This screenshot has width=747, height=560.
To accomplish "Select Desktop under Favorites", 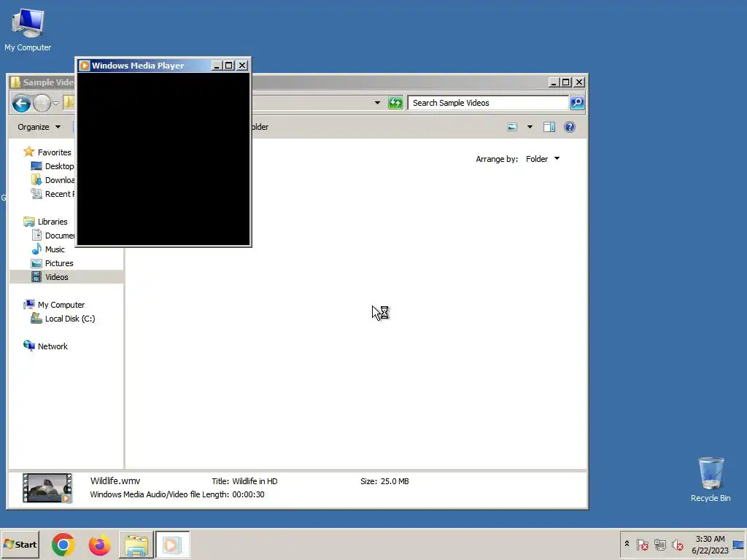I will [53, 166].
